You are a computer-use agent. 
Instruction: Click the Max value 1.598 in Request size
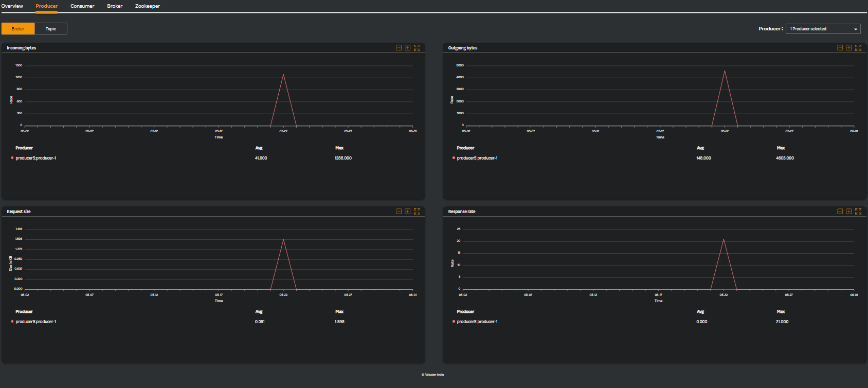(x=339, y=322)
